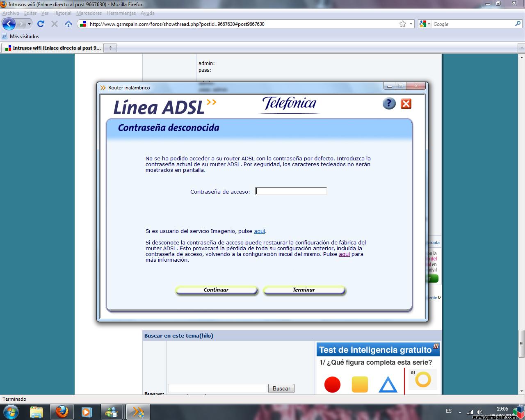Viewport: 525px width, 420px height.
Task: Click the ES language indicator
Action: [x=449, y=411]
